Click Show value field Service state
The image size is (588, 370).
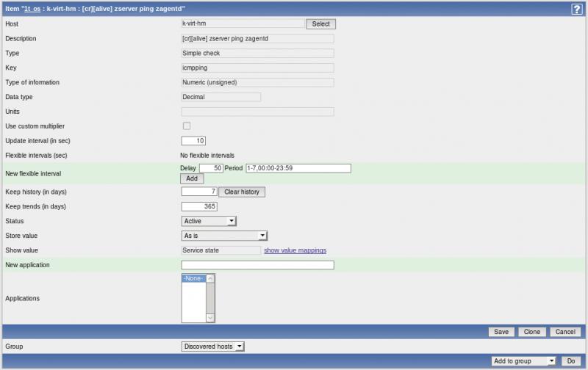coord(221,250)
